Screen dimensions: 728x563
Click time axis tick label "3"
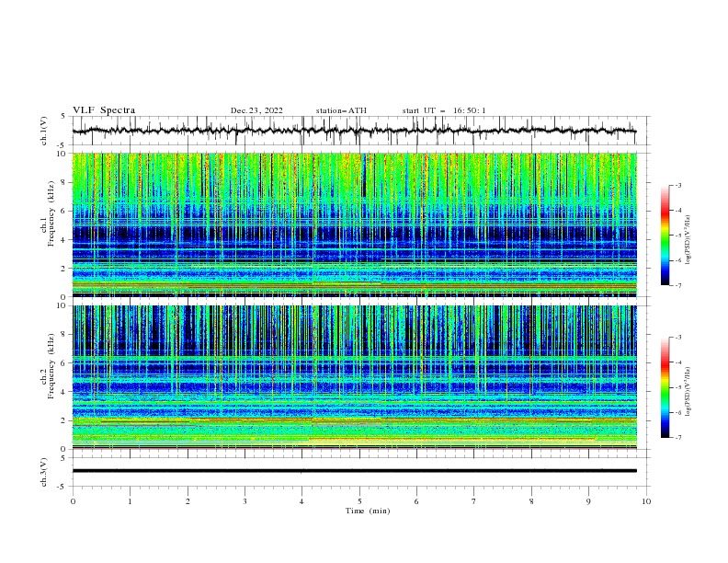(x=245, y=501)
